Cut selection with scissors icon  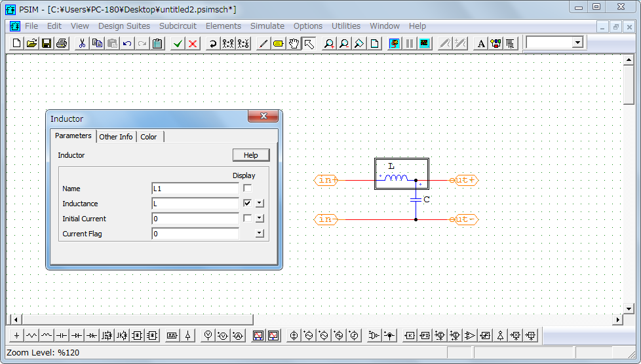coord(82,43)
